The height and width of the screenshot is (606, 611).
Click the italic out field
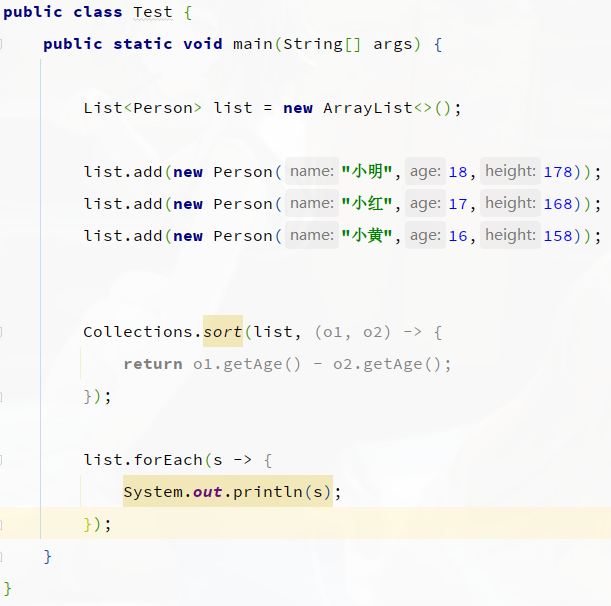pyautogui.click(x=207, y=492)
